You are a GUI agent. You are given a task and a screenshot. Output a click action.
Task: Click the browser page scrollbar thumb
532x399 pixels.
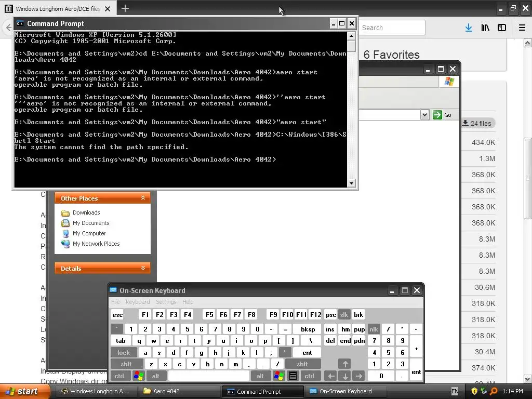click(x=528, y=178)
